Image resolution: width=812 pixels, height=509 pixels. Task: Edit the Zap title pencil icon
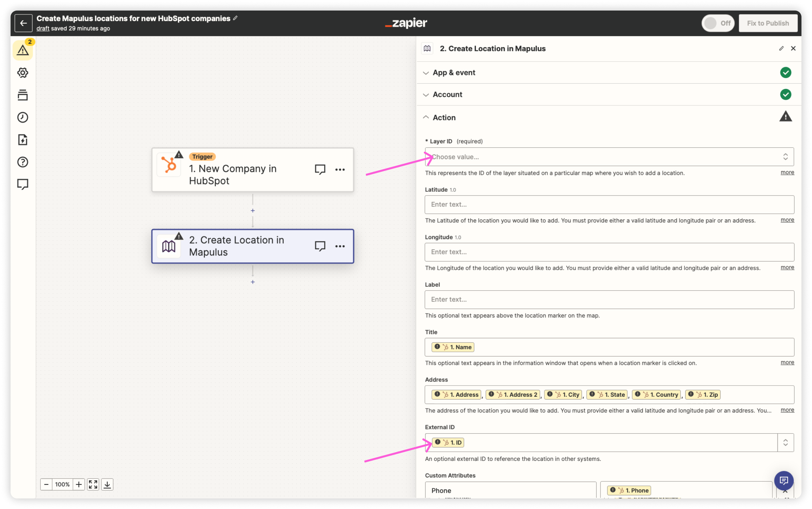pyautogui.click(x=236, y=18)
